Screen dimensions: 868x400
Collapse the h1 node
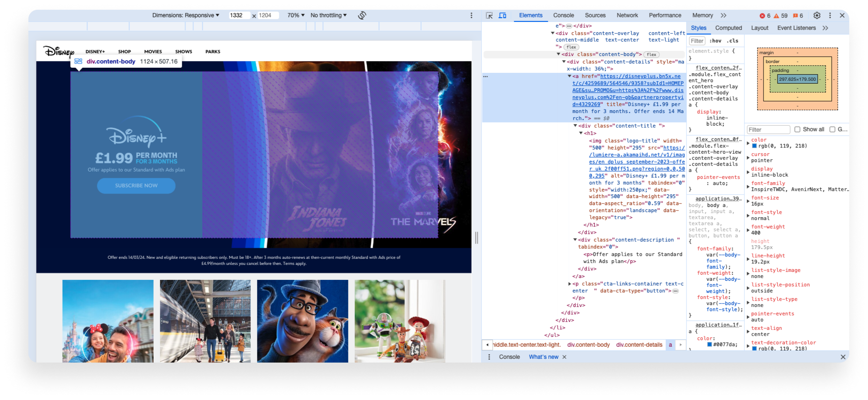(581, 133)
